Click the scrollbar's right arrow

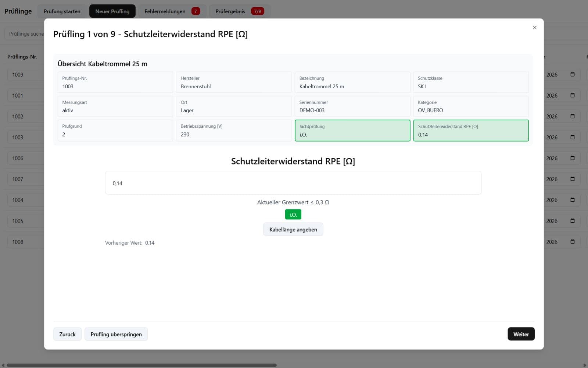pos(585,365)
